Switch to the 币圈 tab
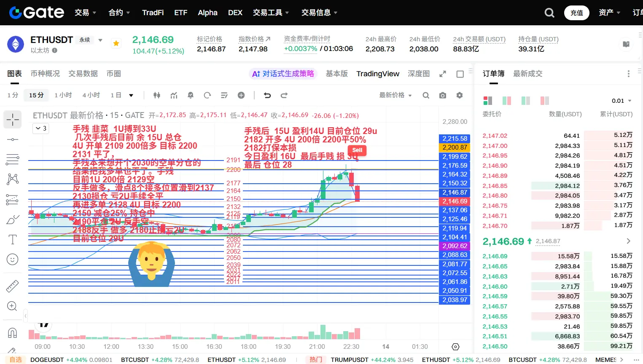 point(114,74)
